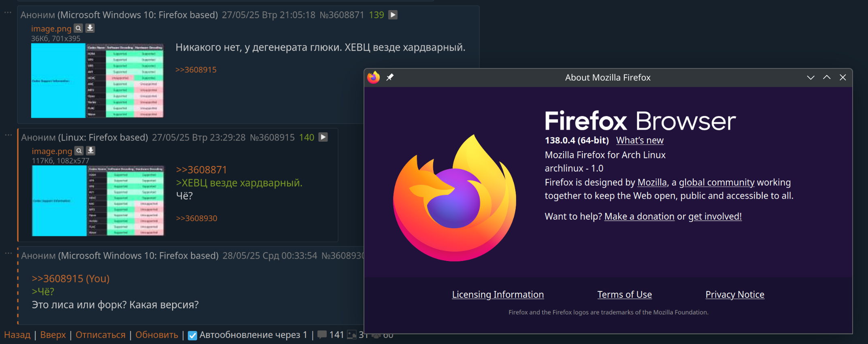The height and width of the screenshot is (344, 868).
Task: Click the triangle icon after counter 140
Action: [323, 137]
